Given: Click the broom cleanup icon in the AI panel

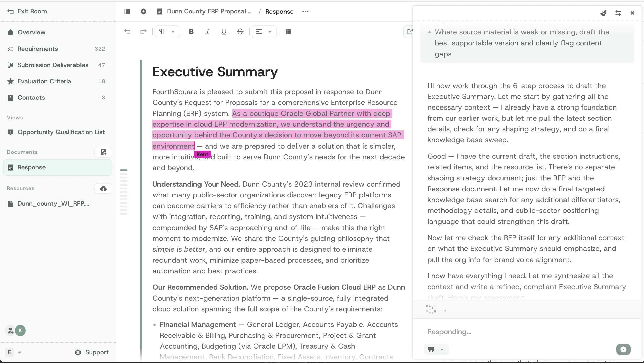Looking at the screenshot, I should coord(604,13).
